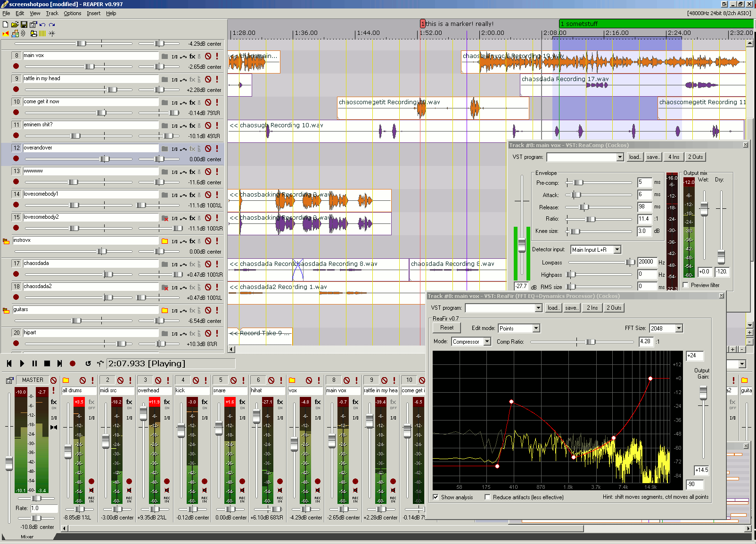Create a new project from toolbar
The width and height of the screenshot is (756, 544).
coord(6,25)
